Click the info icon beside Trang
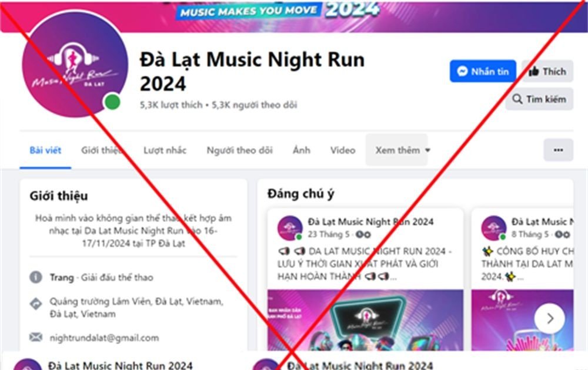The image size is (588, 370). click(36, 277)
